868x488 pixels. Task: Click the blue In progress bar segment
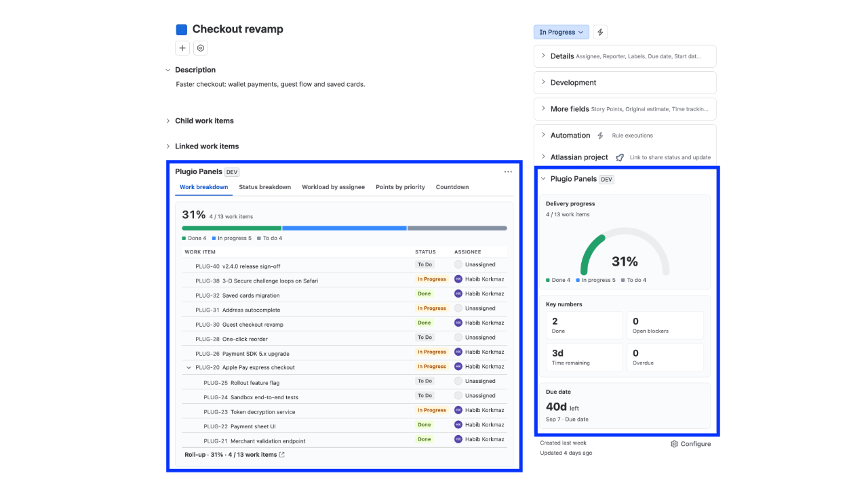(344, 228)
